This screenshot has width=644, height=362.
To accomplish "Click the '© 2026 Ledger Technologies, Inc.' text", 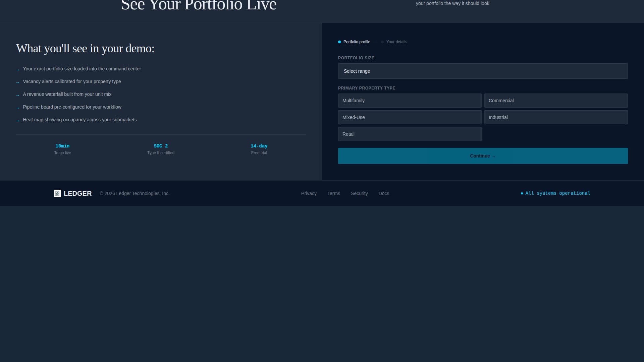I will 135,193.
